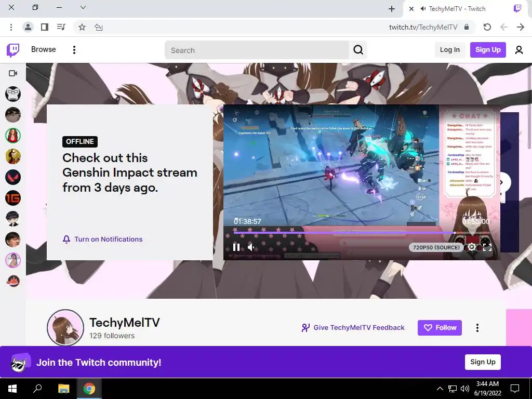Open the Windows notification center
The width and height of the screenshot is (532, 399).
pyautogui.click(x=515, y=389)
